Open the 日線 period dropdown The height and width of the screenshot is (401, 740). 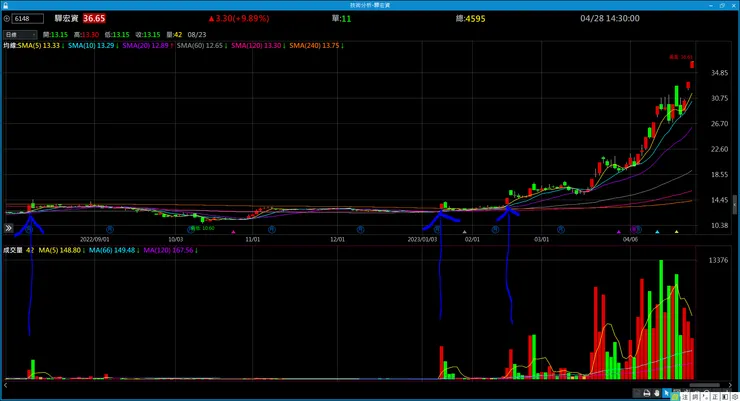[20, 34]
